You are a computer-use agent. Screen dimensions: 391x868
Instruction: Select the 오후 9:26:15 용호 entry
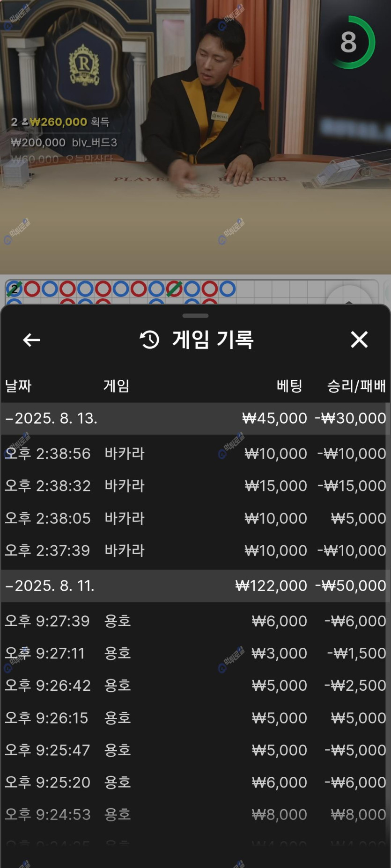pos(195,718)
